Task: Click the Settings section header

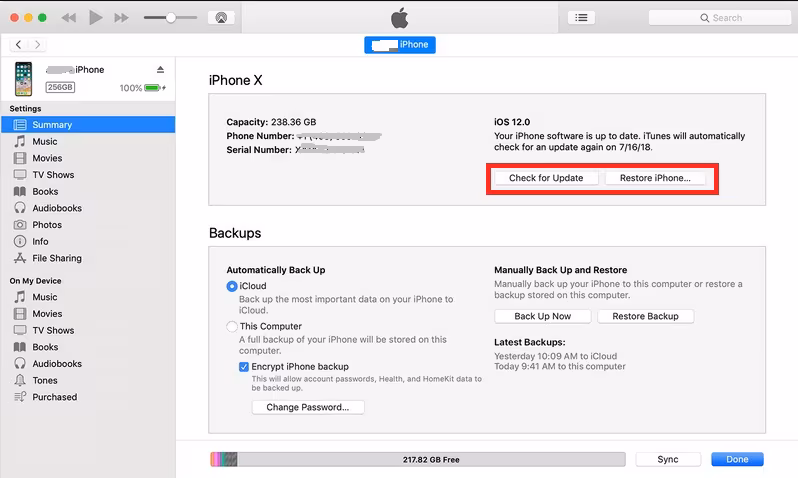Action: [x=25, y=108]
